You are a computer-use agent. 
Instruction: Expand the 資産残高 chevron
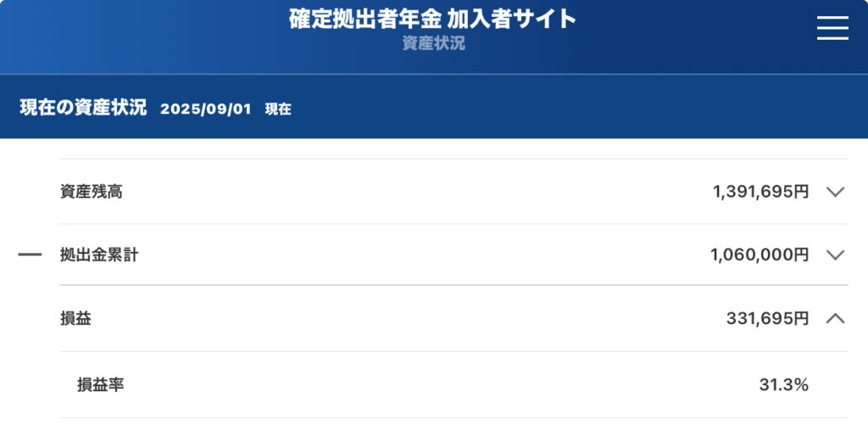(835, 192)
